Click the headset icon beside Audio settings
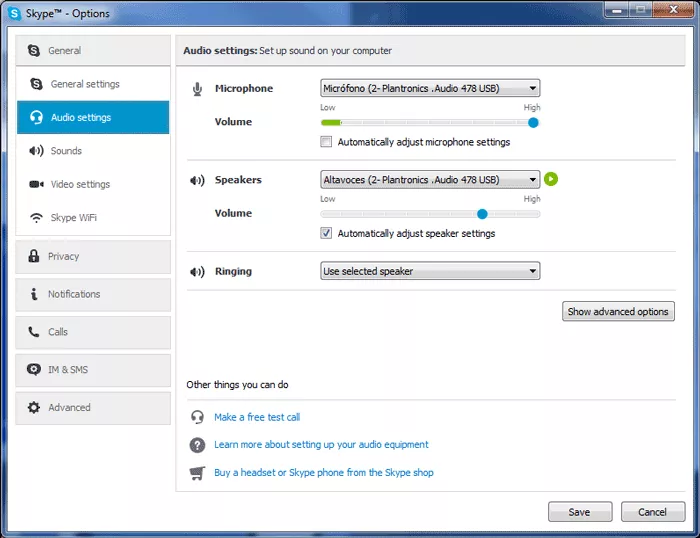 pos(36,117)
